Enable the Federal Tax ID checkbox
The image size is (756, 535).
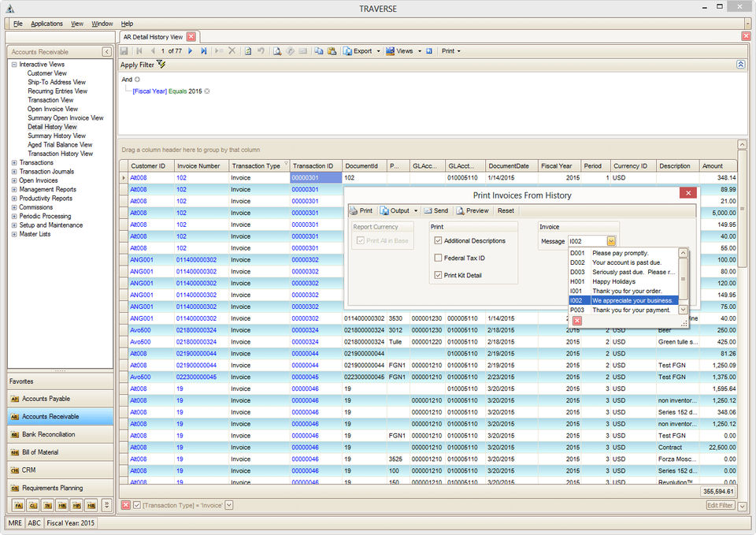pos(439,258)
